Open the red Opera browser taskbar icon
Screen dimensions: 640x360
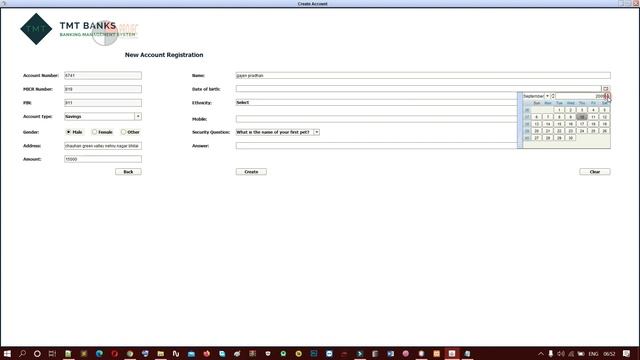coord(114,353)
